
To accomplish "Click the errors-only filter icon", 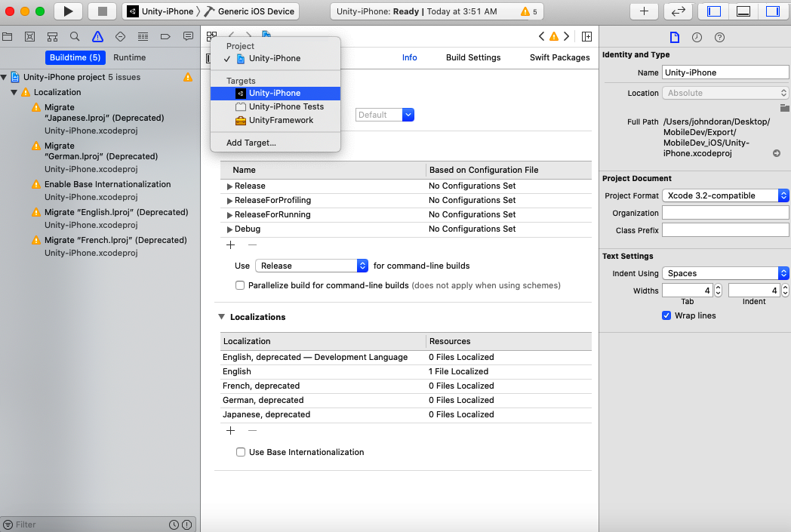I will [x=186, y=525].
